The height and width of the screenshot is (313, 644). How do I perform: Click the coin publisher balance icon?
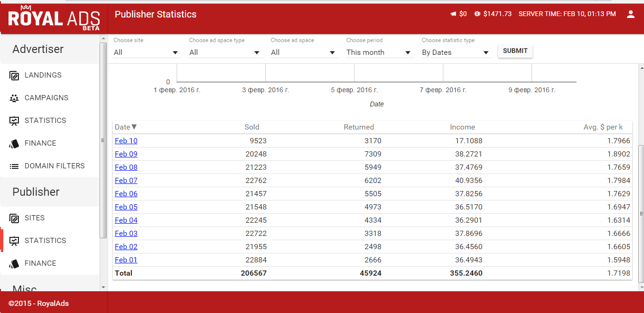(x=477, y=14)
